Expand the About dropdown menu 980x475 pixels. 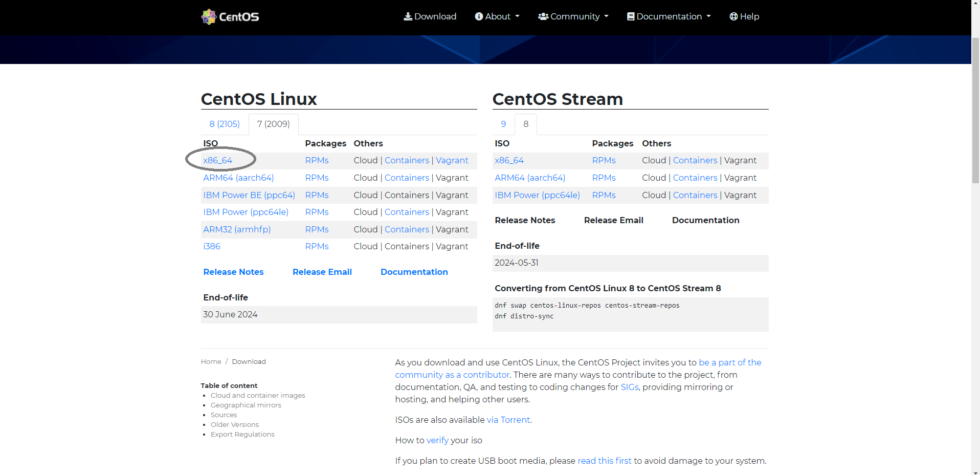click(497, 16)
